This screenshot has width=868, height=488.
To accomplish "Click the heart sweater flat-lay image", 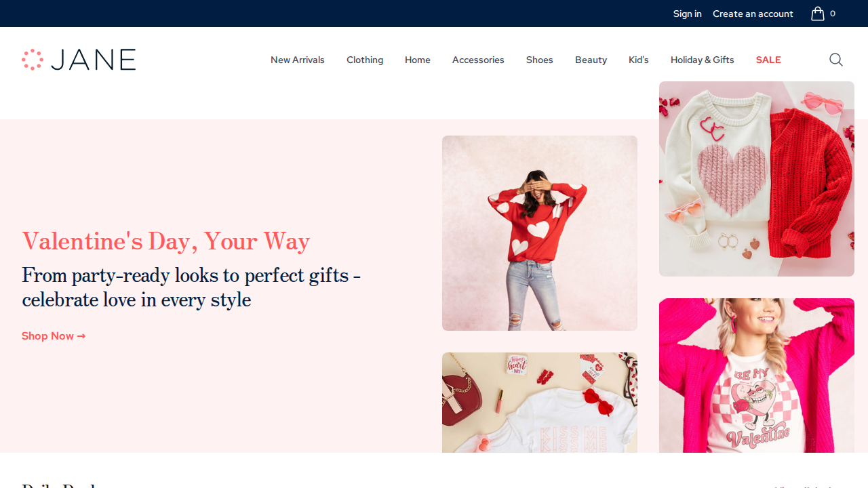I will (756, 178).
